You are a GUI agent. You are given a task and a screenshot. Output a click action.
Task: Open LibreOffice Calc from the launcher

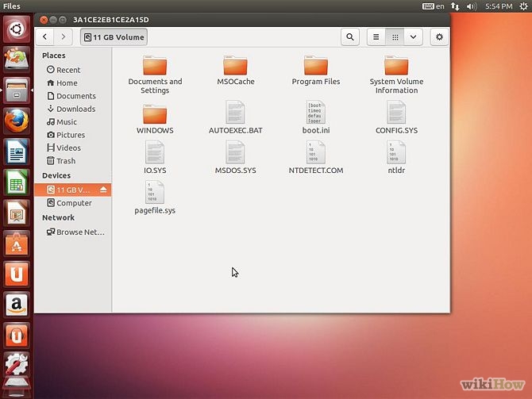pyautogui.click(x=17, y=182)
